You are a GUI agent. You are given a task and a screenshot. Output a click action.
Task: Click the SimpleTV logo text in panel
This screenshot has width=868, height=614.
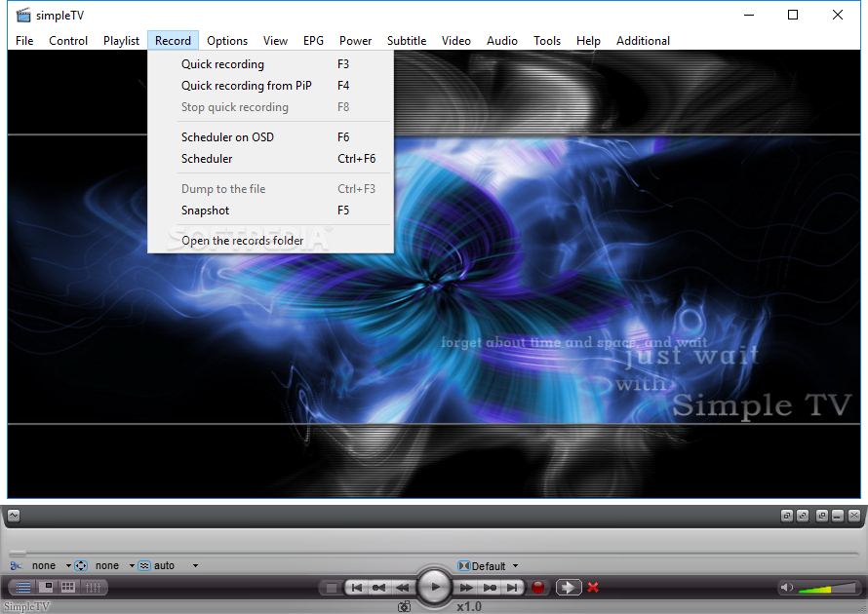(x=26, y=607)
